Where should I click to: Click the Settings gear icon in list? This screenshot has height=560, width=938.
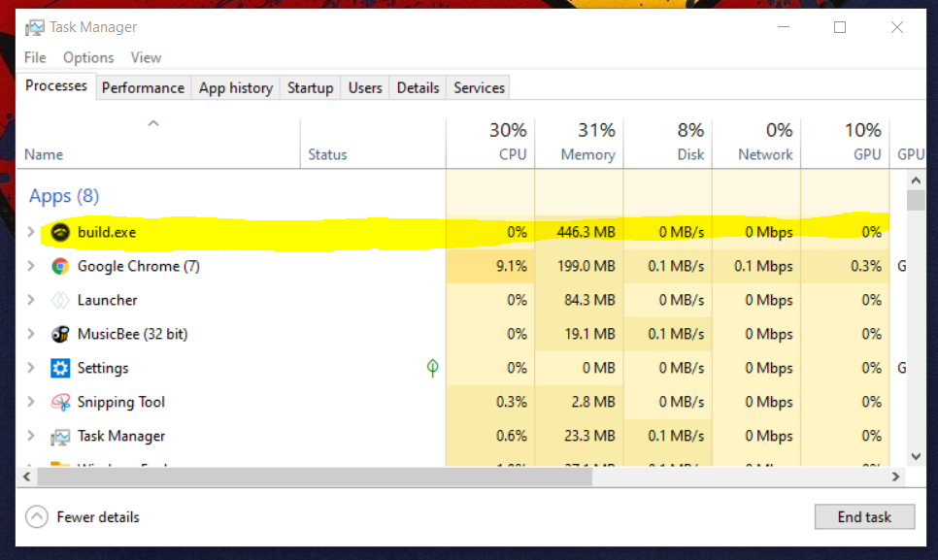click(x=60, y=368)
